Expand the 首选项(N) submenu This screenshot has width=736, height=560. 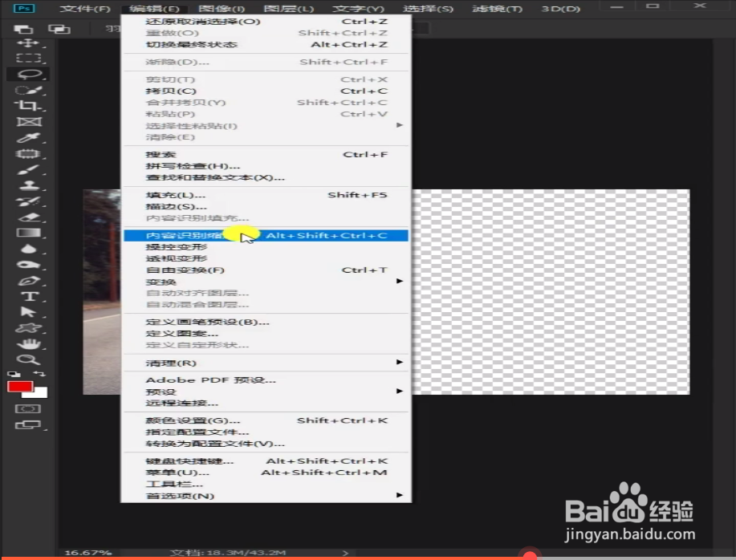click(x=266, y=496)
